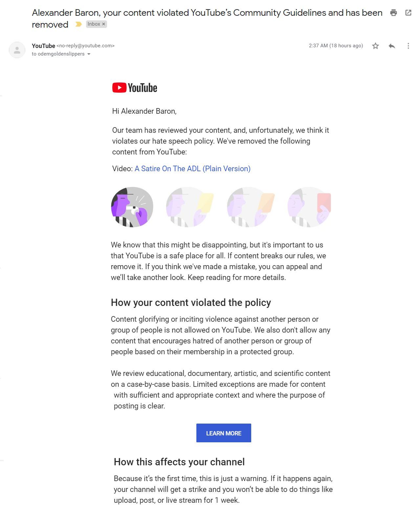Click the no-reply@youtube.com sender address

tap(85, 46)
